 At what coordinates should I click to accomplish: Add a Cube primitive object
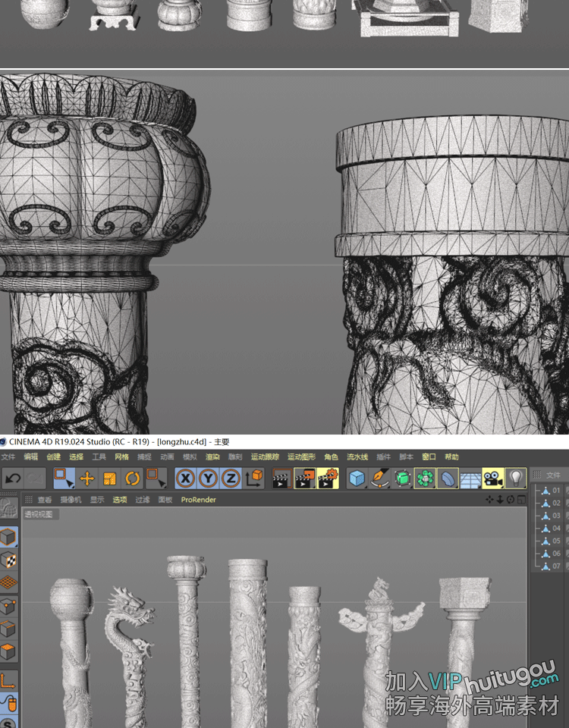point(357,479)
